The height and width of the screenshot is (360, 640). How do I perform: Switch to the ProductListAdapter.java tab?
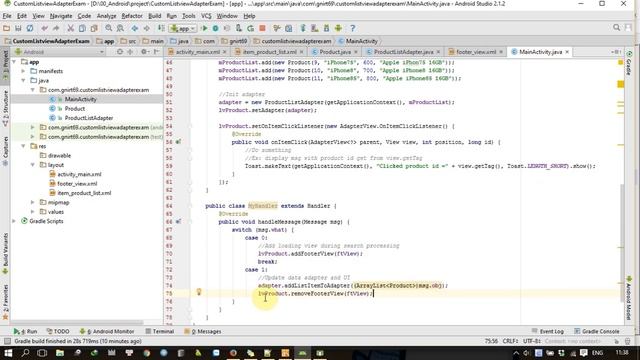click(x=404, y=52)
